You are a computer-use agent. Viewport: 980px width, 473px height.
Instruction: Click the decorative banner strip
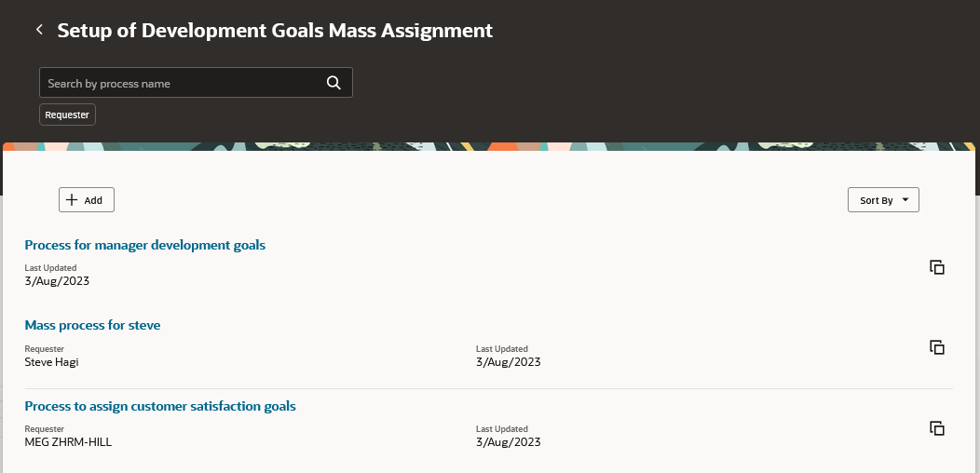[489, 146]
